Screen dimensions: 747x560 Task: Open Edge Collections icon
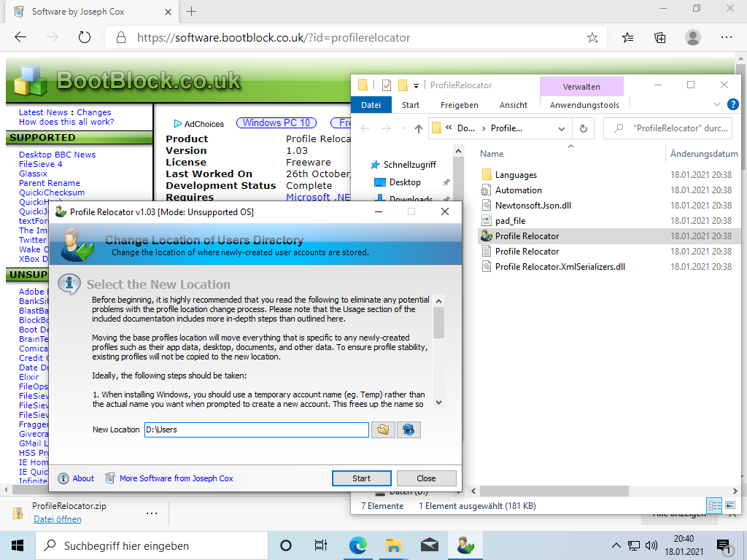(659, 37)
